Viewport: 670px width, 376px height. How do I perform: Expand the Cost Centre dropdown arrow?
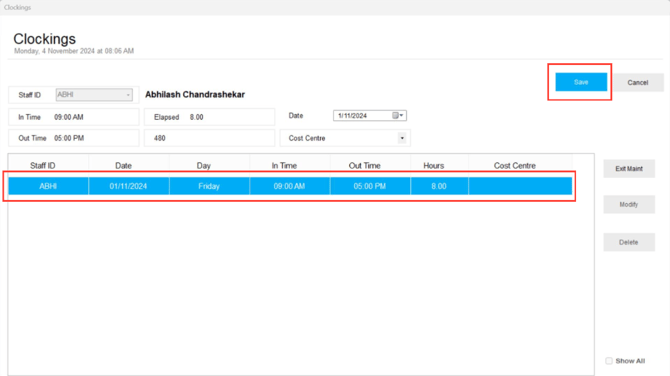pyautogui.click(x=402, y=138)
